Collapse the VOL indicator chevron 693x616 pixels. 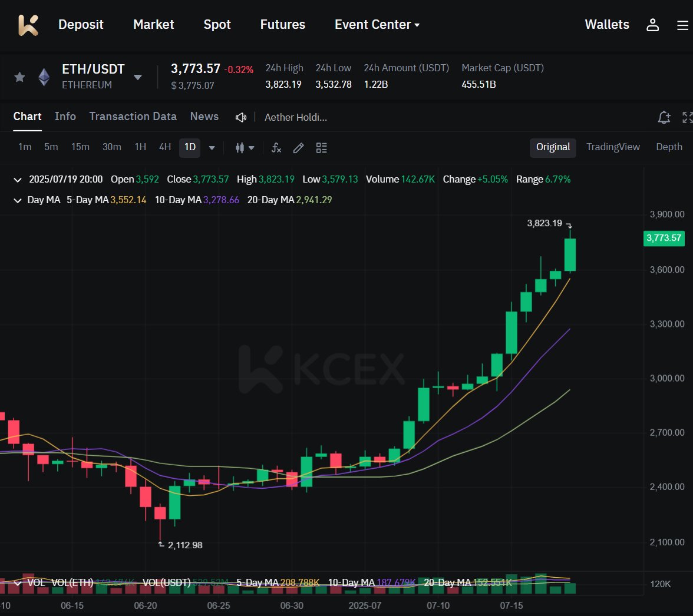pos(18,583)
